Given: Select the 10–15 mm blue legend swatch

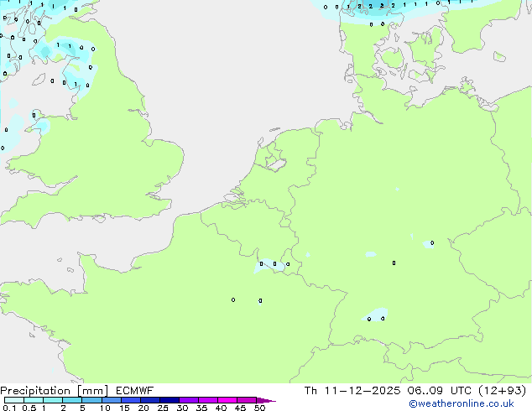Looking at the screenshot, I should (111, 400).
